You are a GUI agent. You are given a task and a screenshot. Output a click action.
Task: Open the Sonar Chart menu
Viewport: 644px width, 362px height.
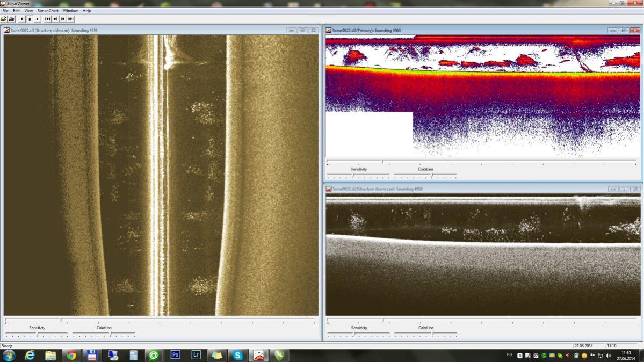48,11
